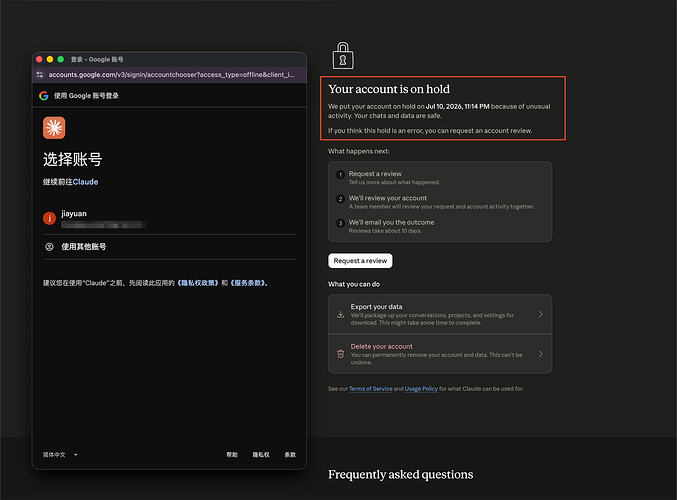Click the 帮助 footer link
The width and height of the screenshot is (677, 500).
pyautogui.click(x=232, y=455)
